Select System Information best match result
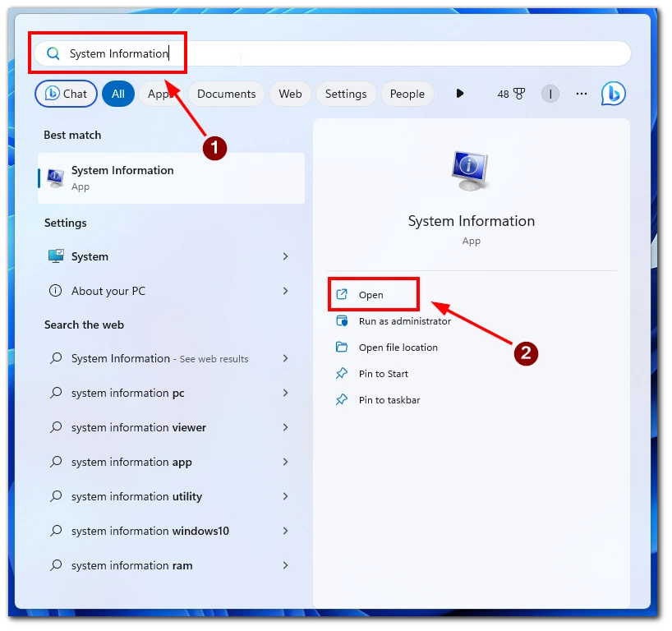Screen dimensions: 672x631 coord(172,178)
